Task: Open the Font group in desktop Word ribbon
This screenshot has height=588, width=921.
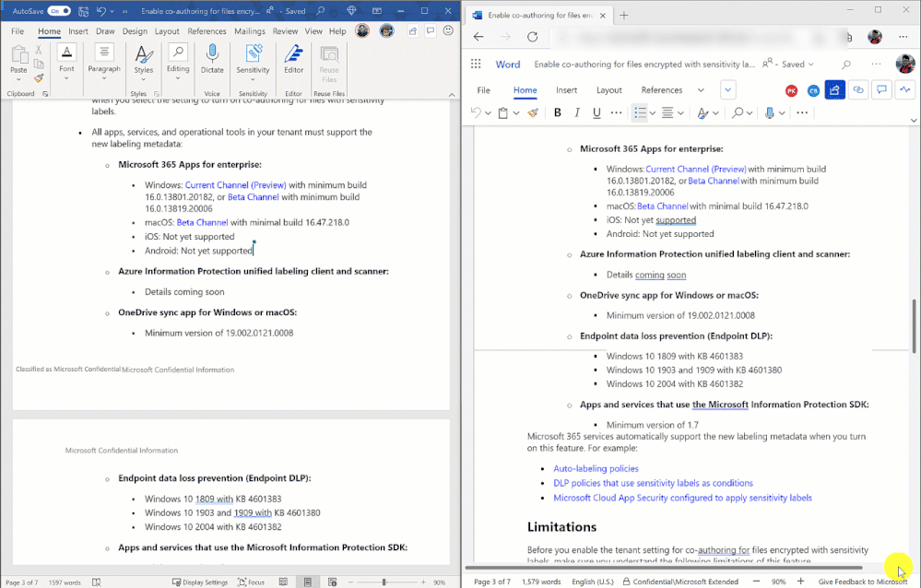Action: 66,62
